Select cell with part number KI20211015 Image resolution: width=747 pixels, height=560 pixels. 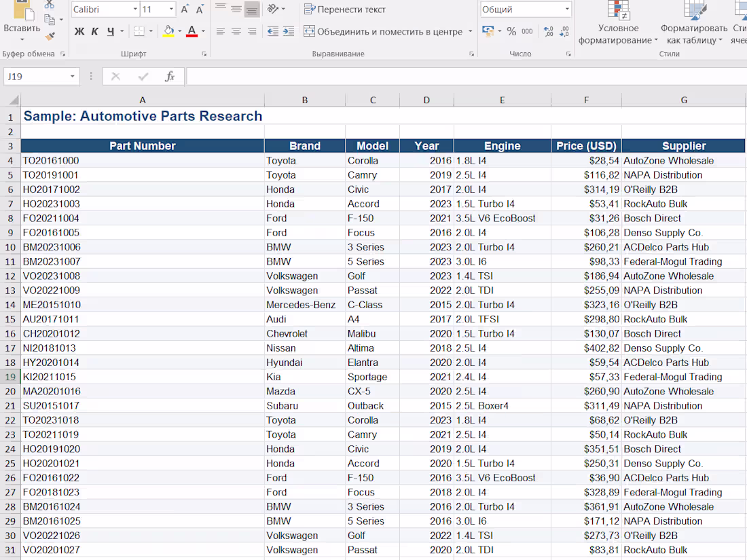coord(143,377)
